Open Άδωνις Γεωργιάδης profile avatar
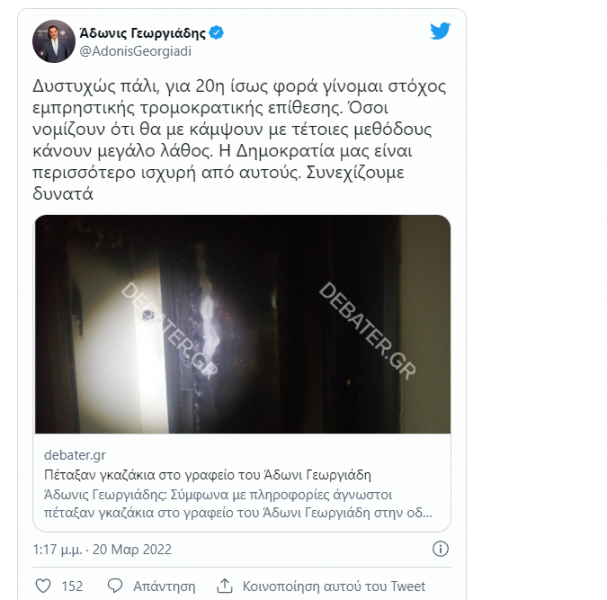This screenshot has width=607, height=600. 54,41
